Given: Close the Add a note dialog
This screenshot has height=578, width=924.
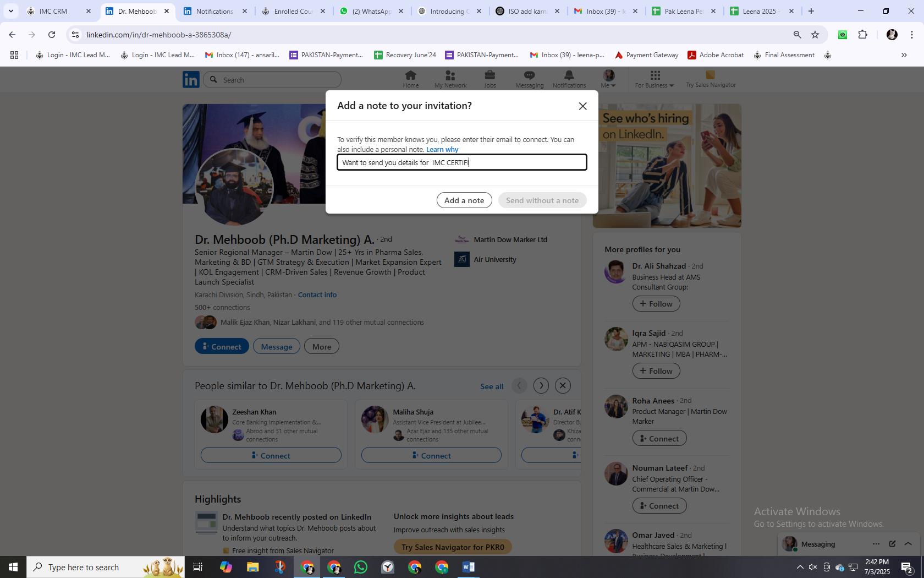Looking at the screenshot, I should (582, 106).
